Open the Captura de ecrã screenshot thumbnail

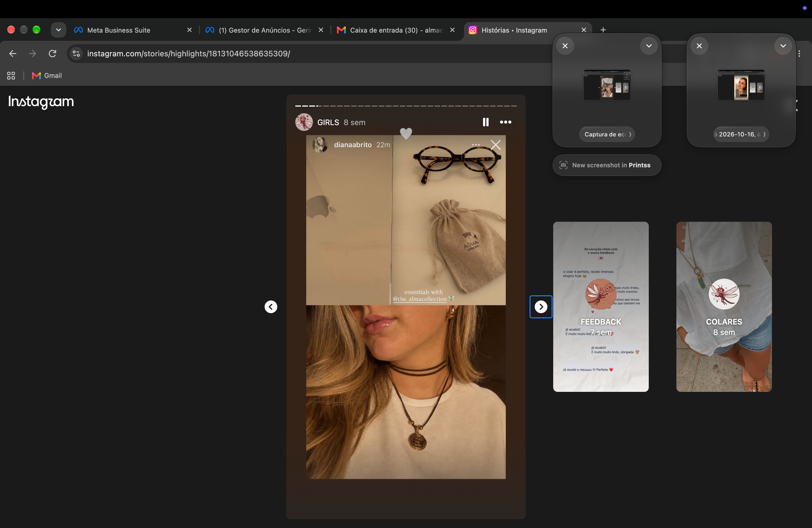point(607,85)
